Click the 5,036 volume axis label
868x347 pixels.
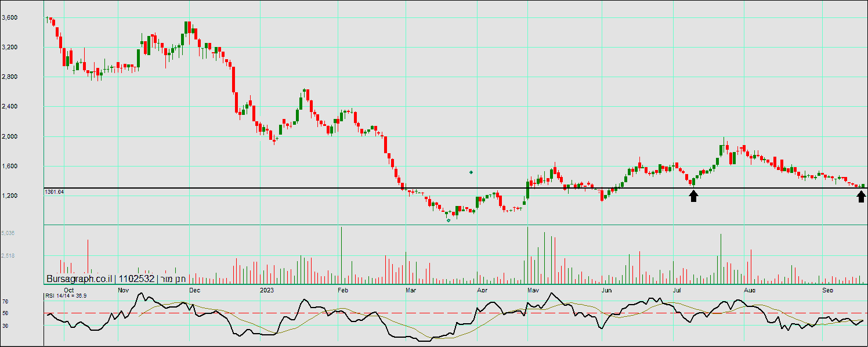coord(9,233)
